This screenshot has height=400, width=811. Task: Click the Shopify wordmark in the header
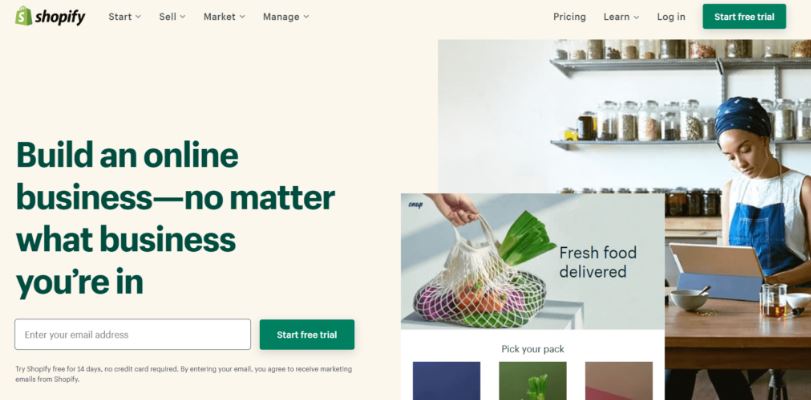tap(60, 17)
